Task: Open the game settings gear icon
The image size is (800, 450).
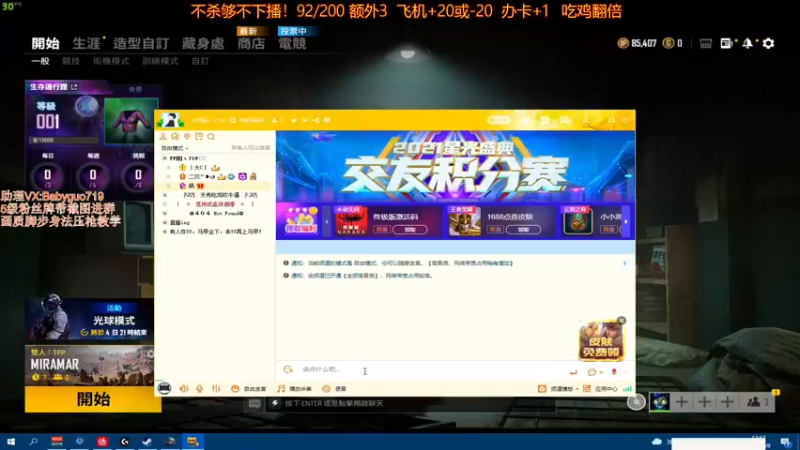Action: point(768,44)
